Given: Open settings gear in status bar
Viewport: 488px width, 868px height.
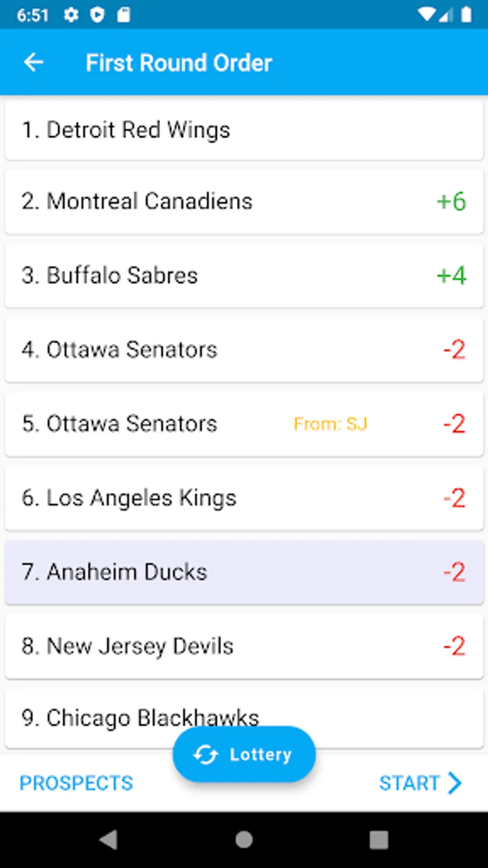Looking at the screenshot, I should 71,15.
